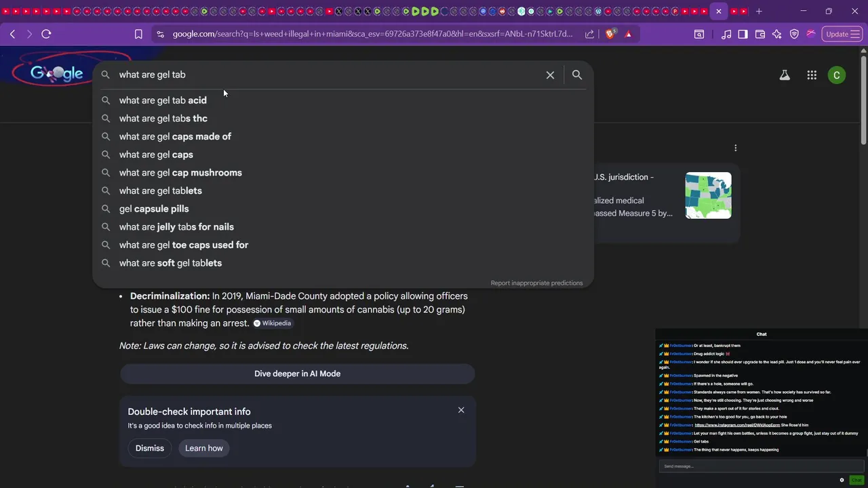Close the 'Double-check important info' notice
Viewport: 868px width, 488px height.
coord(461,410)
